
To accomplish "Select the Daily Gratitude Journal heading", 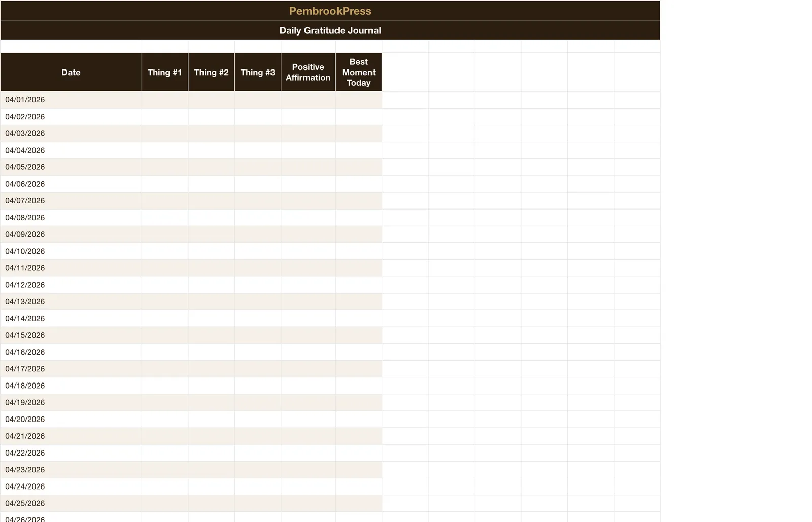I will [x=330, y=30].
